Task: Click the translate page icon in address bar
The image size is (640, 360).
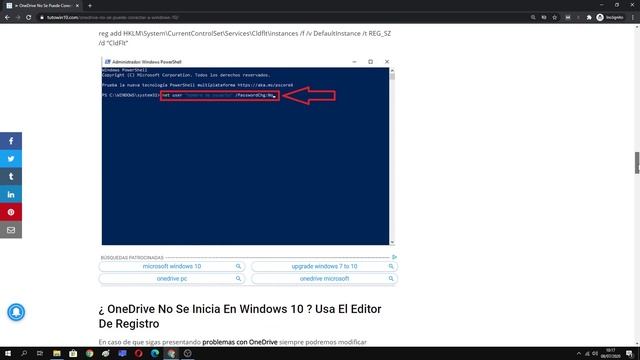Action: [x=544, y=18]
